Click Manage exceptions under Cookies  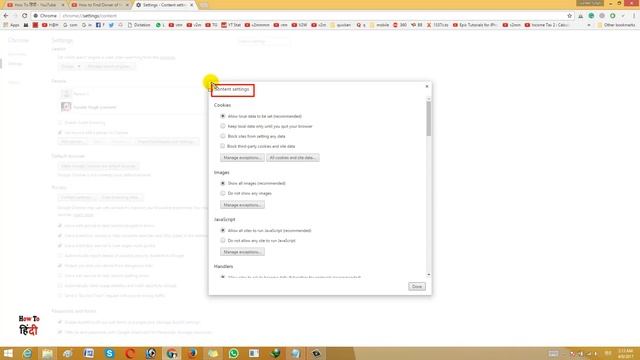(242, 158)
